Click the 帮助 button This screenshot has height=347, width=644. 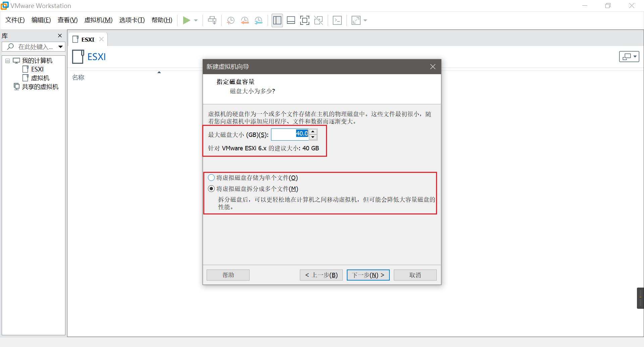pyautogui.click(x=228, y=275)
